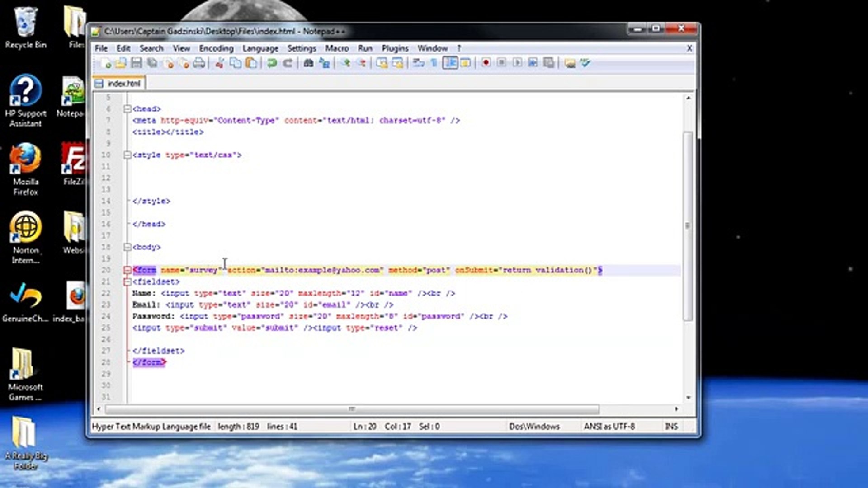Toggle the Show Indent Guide icon
868x488 pixels.
(x=450, y=63)
